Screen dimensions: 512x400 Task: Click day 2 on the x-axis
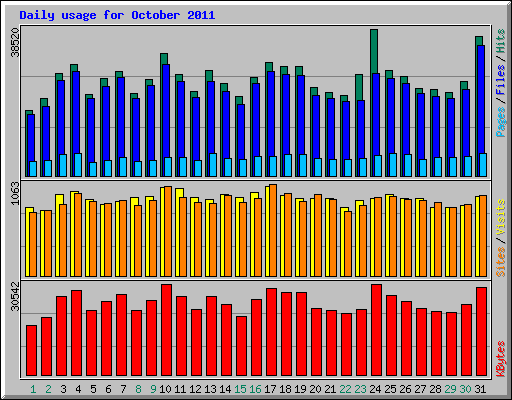(48, 389)
